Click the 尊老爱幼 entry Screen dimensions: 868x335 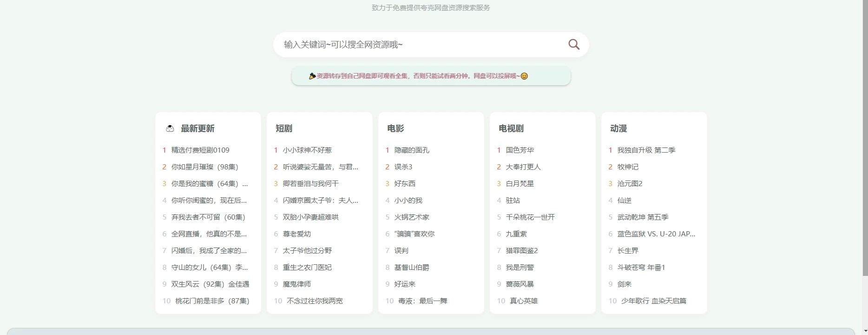click(x=297, y=234)
